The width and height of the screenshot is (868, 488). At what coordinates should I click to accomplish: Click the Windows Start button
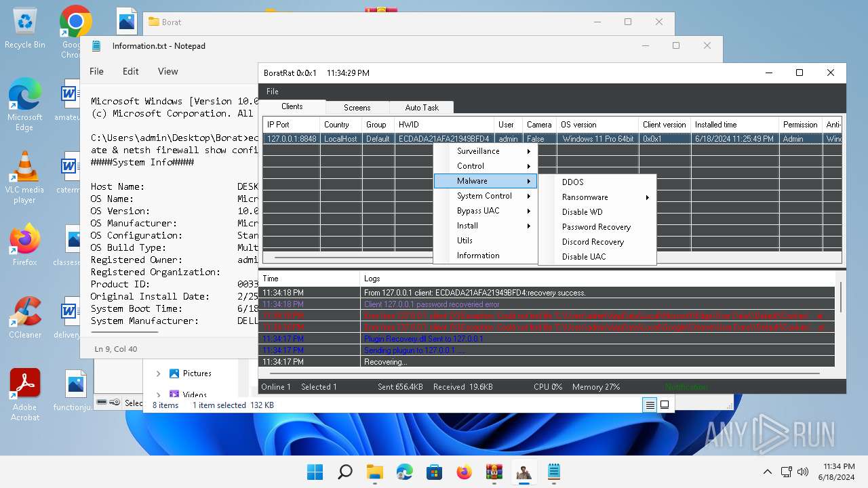tap(315, 472)
